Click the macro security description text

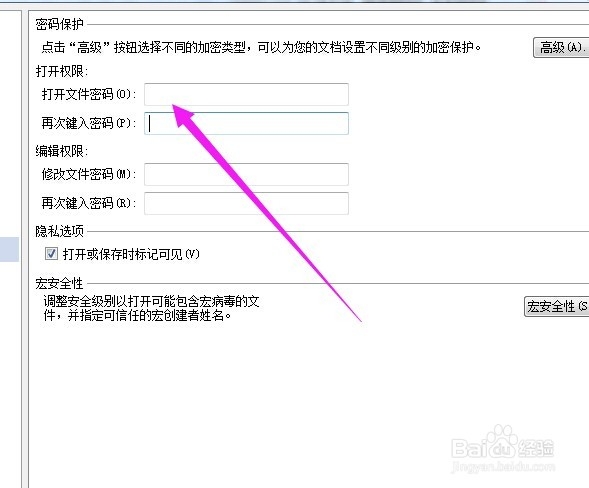[x=151, y=308]
